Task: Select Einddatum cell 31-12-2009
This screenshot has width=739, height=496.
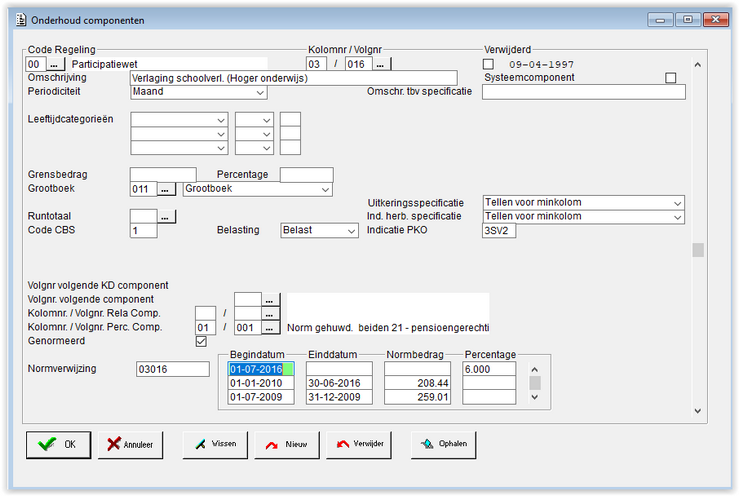Action: [x=339, y=397]
